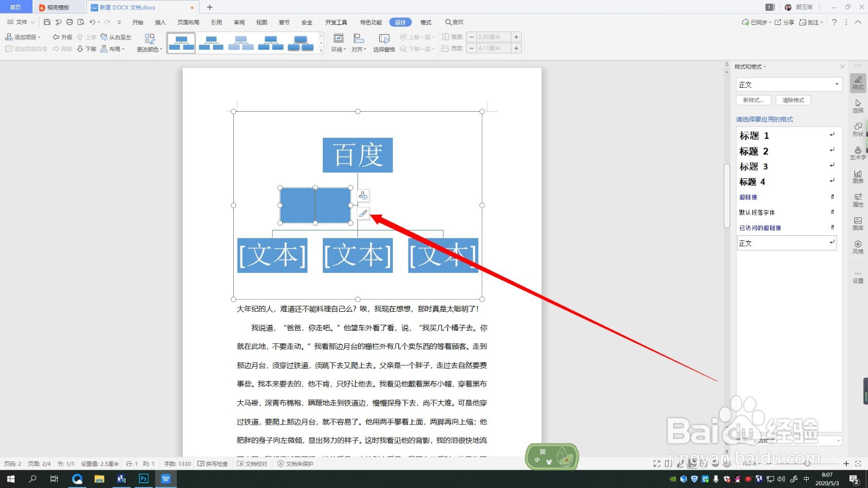Click the Print icon in quick toolbar
This screenshot has height=488, width=868.
point(69,22)
